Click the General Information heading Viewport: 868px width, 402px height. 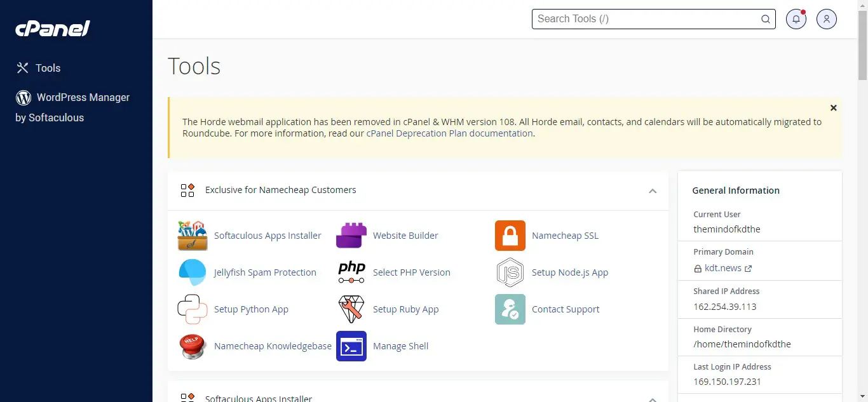(x=735, y=191)
